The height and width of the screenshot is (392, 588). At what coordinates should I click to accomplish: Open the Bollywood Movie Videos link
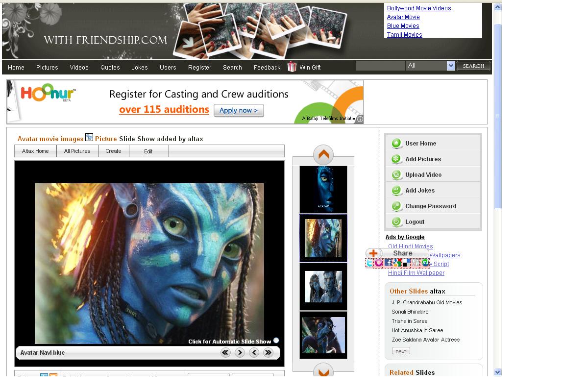pyautogui.click(x=419, y=8)
